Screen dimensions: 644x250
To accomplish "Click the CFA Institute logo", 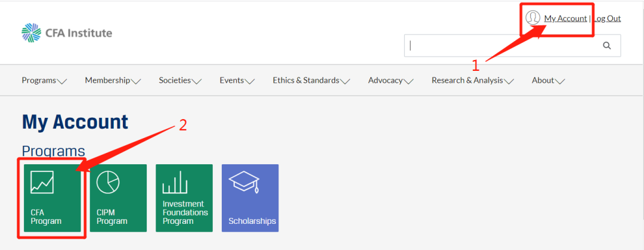I will (67, 33).
